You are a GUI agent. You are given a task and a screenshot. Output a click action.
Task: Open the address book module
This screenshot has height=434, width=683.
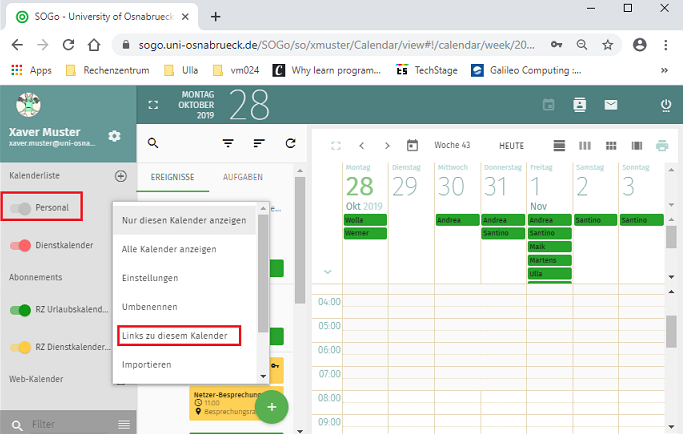(579, 104)
